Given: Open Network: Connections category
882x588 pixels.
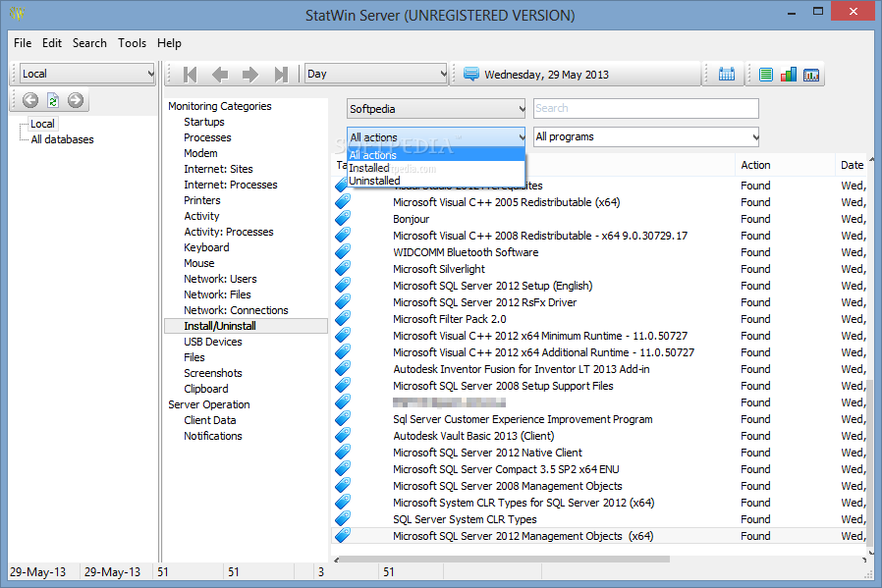Looking at the screenshot, I should [236, 310].
